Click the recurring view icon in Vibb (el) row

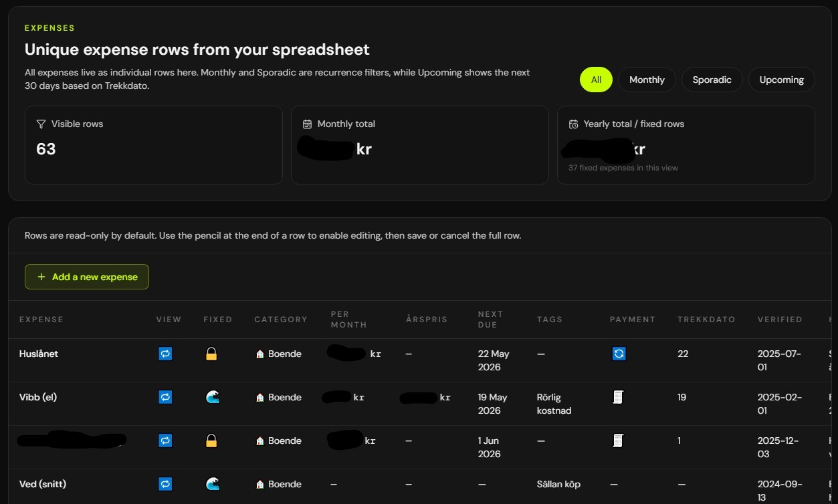pyautogui.click(x=165, y=397)
